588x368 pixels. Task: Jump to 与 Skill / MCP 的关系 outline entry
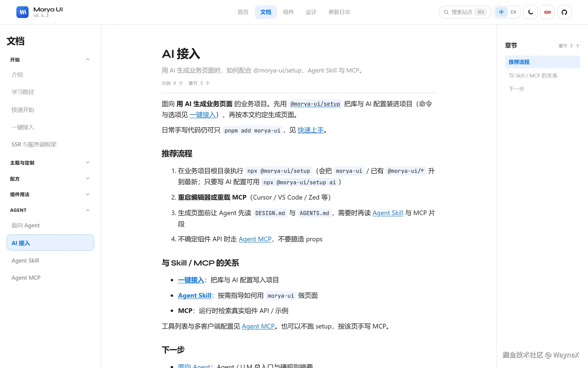coord(533,76)
